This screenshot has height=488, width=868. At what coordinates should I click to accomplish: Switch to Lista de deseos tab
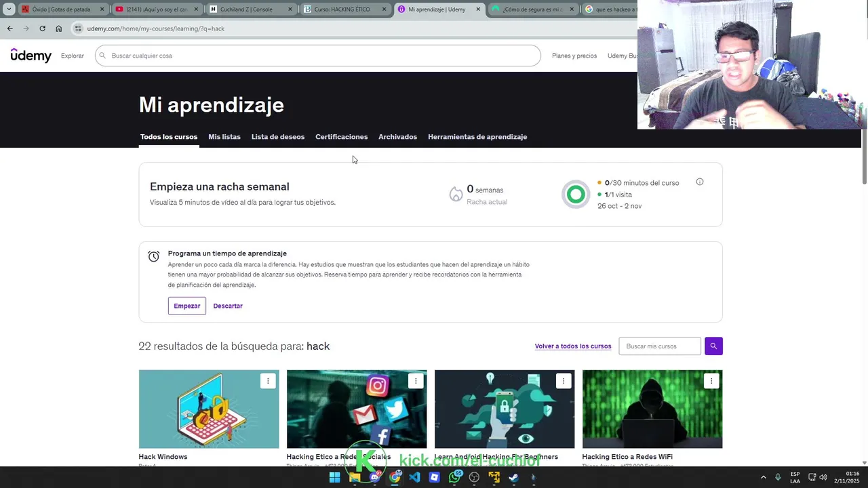tap(278, 137)
